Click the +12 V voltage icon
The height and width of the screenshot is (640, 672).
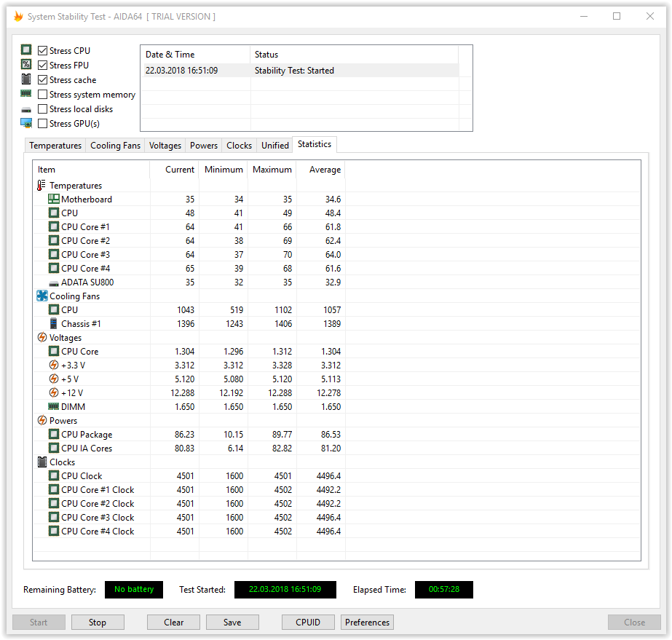(54, 393)
